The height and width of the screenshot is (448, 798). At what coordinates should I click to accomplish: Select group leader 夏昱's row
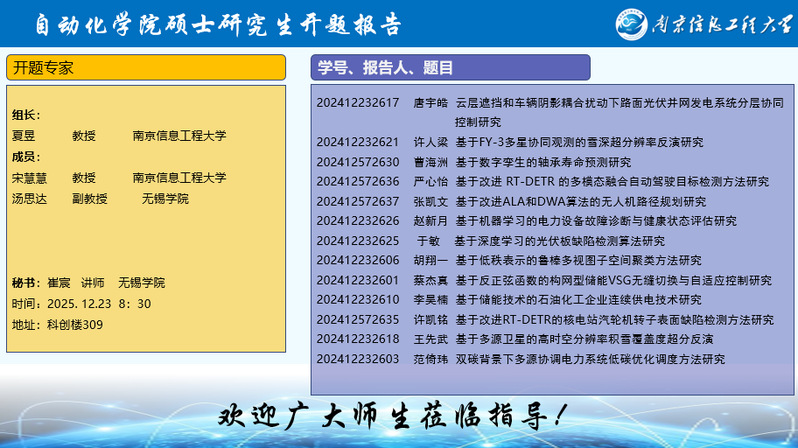click(x=118, y=136)
